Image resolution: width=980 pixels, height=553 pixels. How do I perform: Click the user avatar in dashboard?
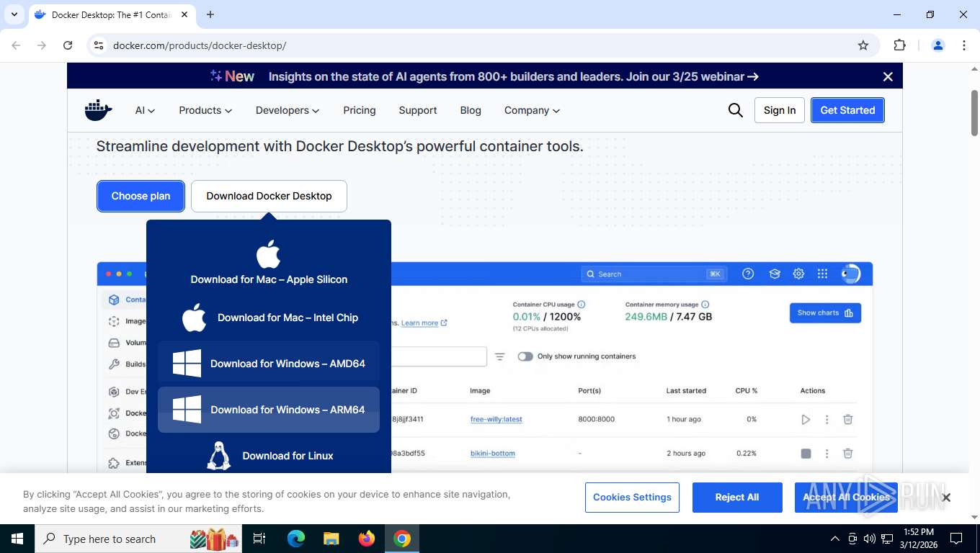850,274
